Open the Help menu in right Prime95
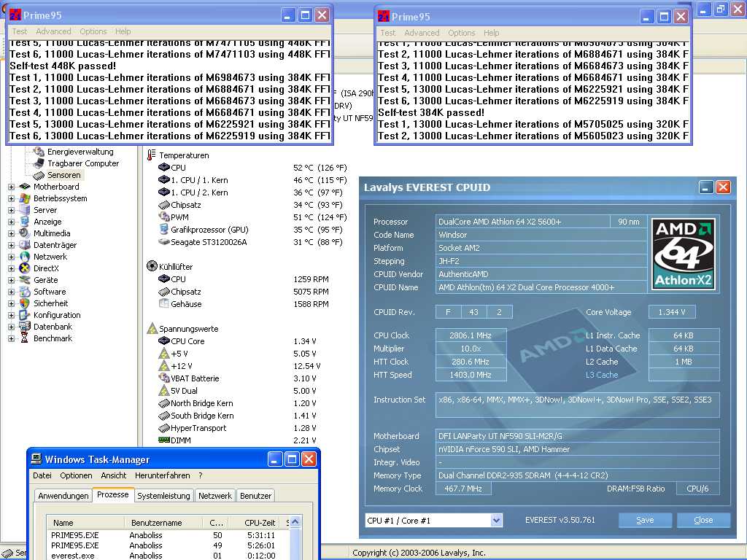The image size is (747, 560). pos(491,33)
